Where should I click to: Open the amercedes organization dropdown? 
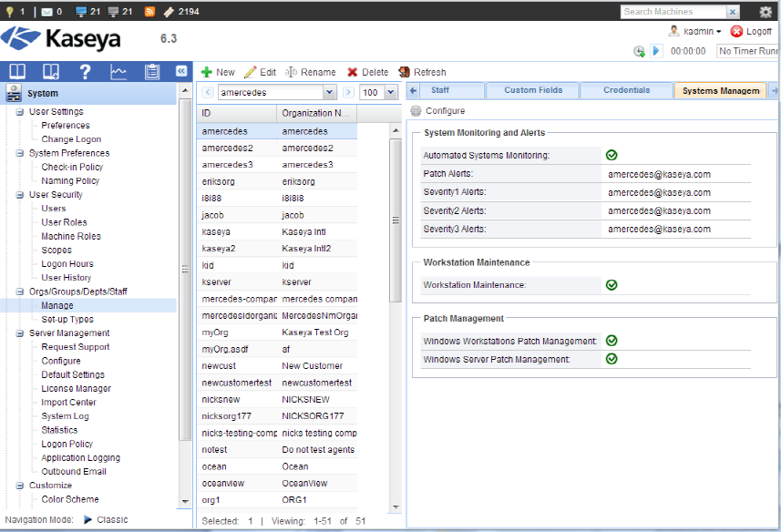coord(329,93)
